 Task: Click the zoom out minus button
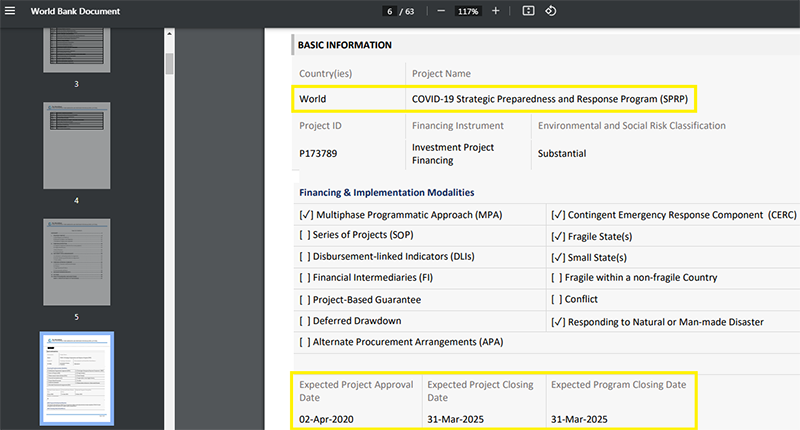coord(441,11)
